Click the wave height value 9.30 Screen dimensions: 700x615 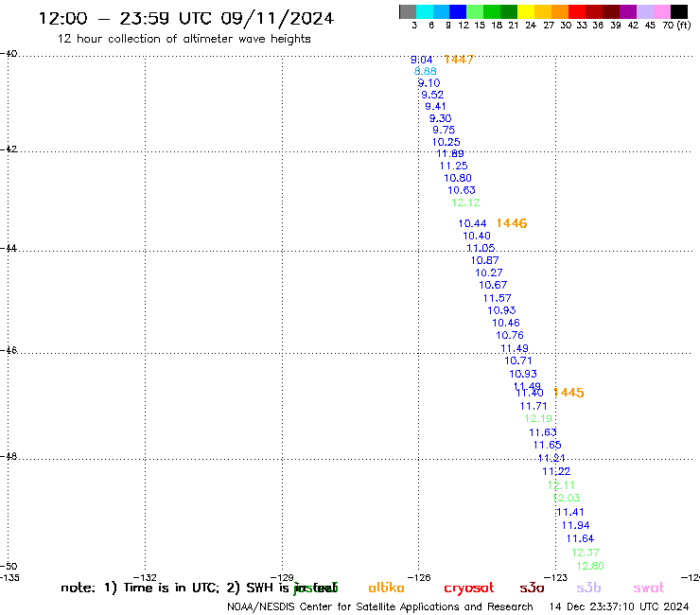click(440, 118)
